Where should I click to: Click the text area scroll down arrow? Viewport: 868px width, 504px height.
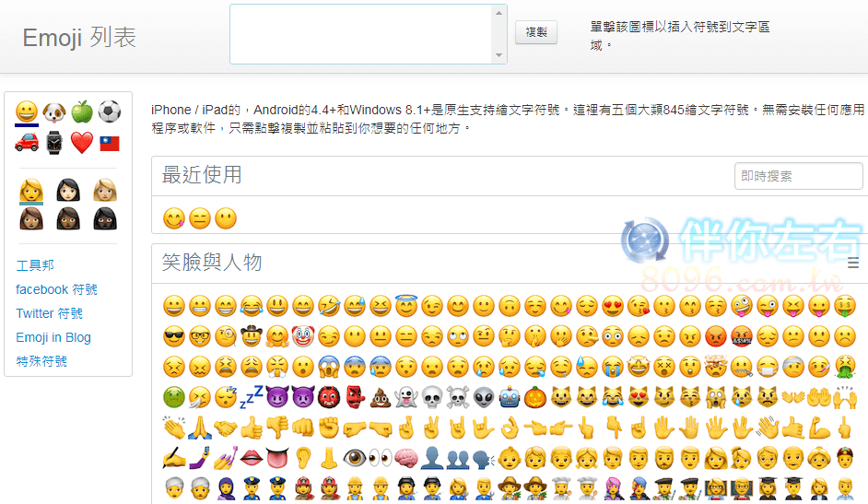click(499, 55)
